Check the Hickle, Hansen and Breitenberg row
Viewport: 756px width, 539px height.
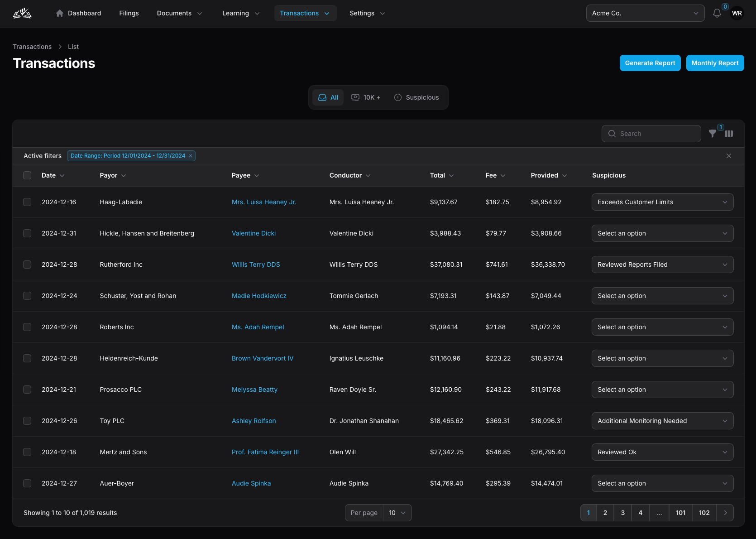tap(27, 233)
